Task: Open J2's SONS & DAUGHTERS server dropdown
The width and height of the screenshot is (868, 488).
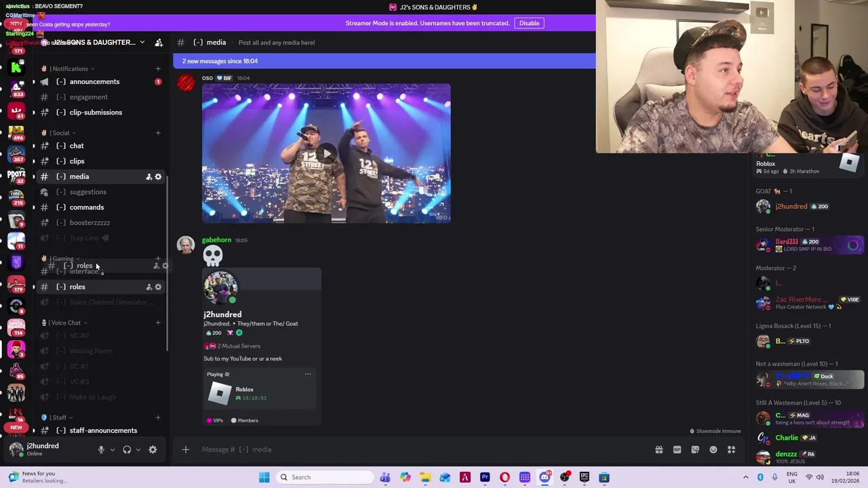Action: click(x=142, y=42)
